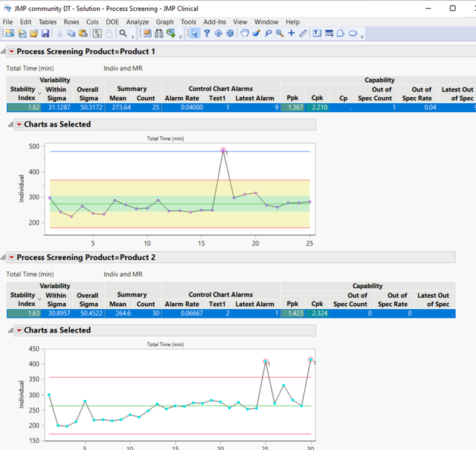Open the Open File folder icon
476x450 pixels.
pos(33,33)
